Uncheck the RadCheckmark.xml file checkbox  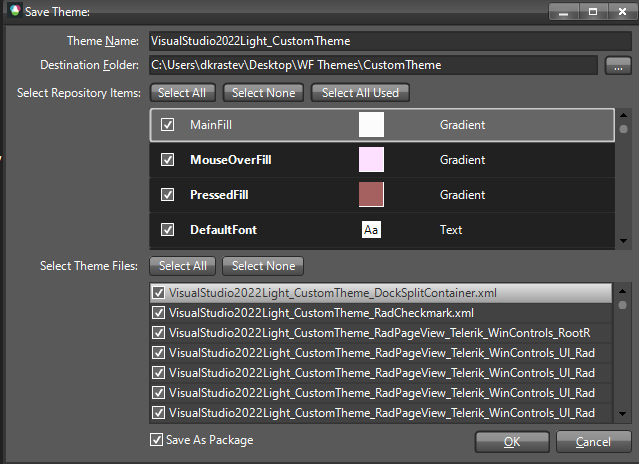click(x=159, y=313)
